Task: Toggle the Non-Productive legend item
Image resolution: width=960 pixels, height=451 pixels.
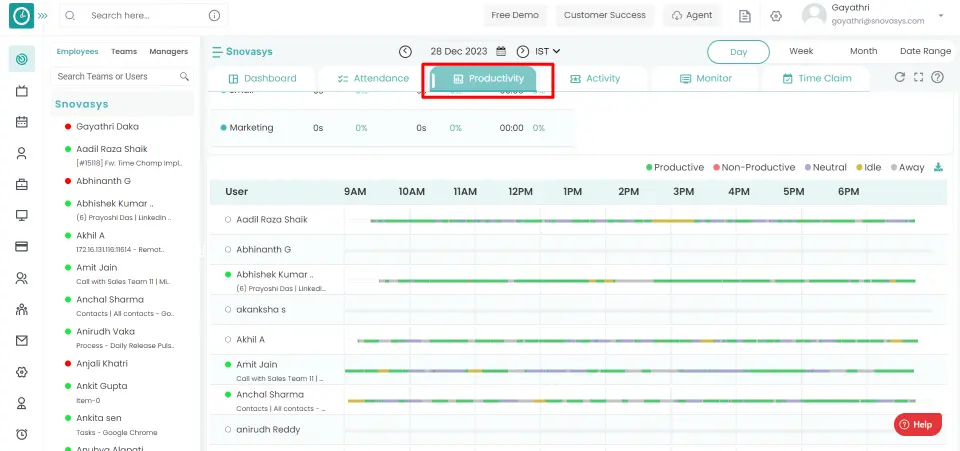Action: point(754,168)
